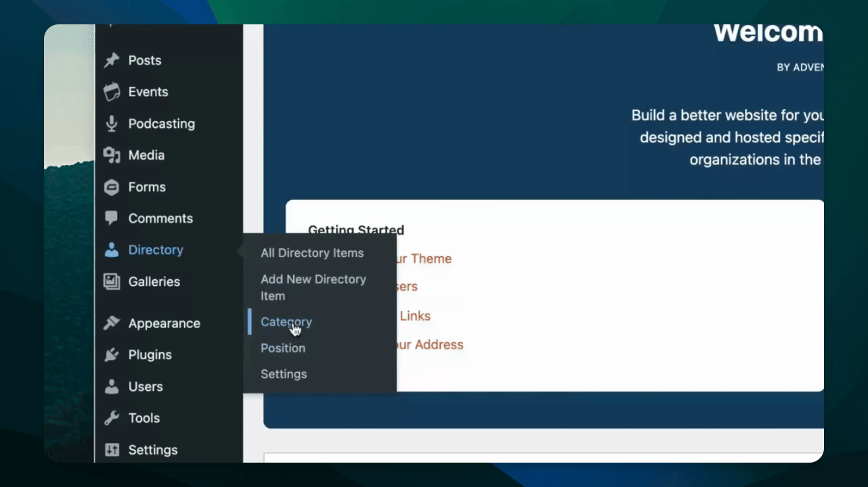Click the Posts pushpin icon
The height and width of the screenshot is (487, 868).
[112, 60]
